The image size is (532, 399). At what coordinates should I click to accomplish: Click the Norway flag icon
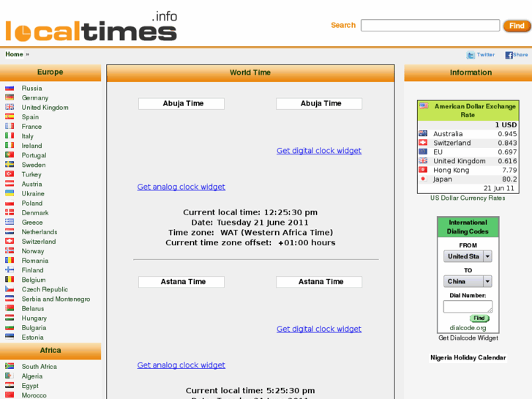[x=10, y=250]
